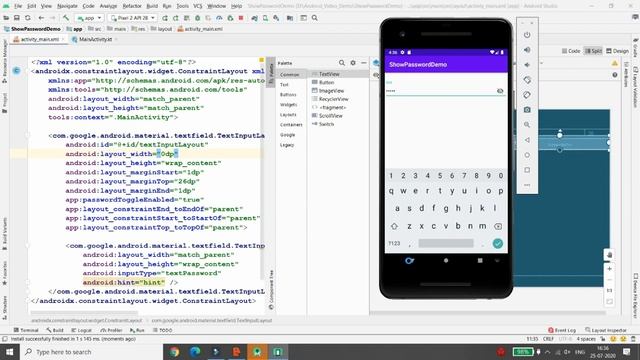Switch editor to Split view mode

[x=593, y=51]
